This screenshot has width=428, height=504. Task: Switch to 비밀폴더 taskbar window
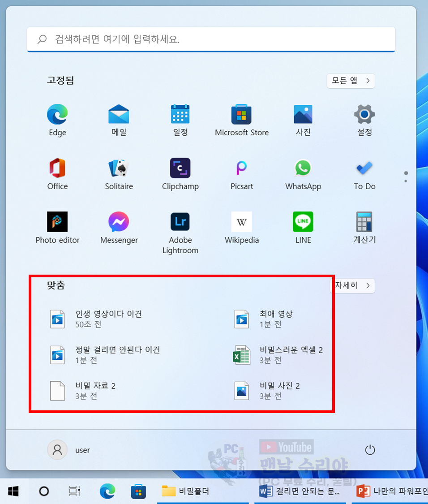coord(203,491)
